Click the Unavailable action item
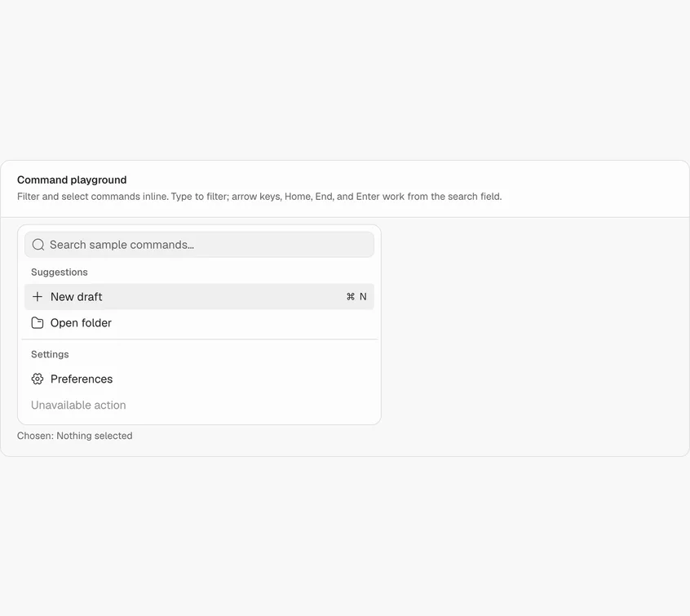The image size is (690, 616). pyautogui.click(x=199, y=405)
